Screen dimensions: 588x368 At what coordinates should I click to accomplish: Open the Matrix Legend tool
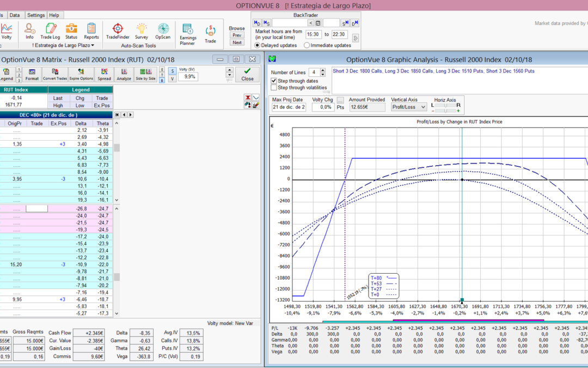[7, 74]
